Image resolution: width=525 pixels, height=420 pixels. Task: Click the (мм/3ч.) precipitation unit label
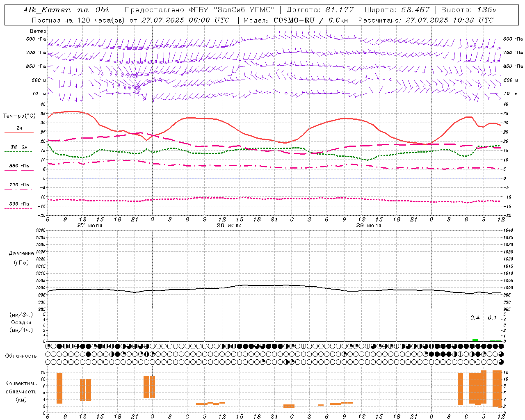[21, 315]
